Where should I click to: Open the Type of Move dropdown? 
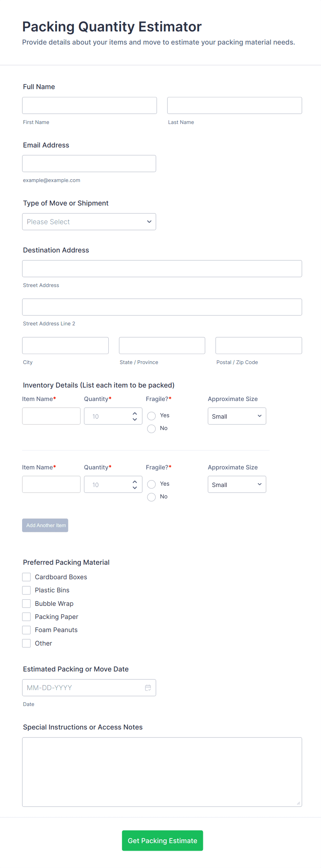[89, 222]
